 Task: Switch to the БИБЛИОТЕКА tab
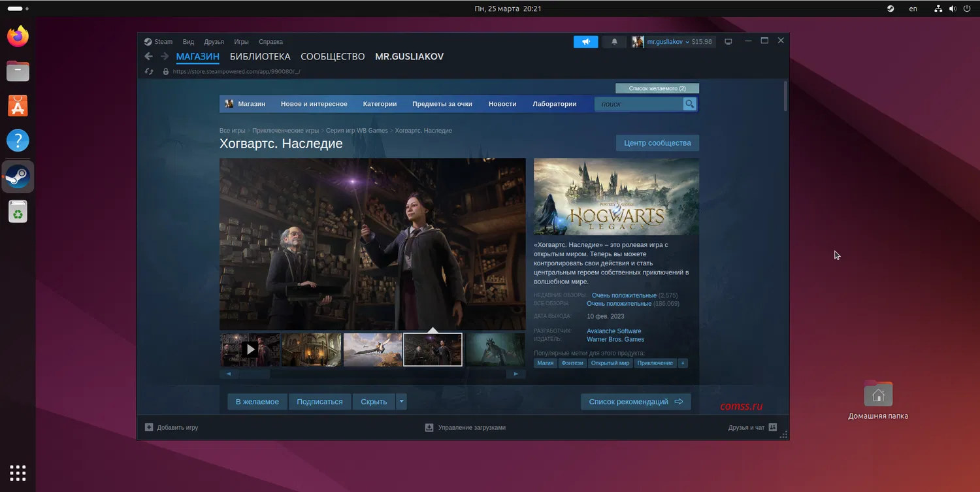point(260,57)
